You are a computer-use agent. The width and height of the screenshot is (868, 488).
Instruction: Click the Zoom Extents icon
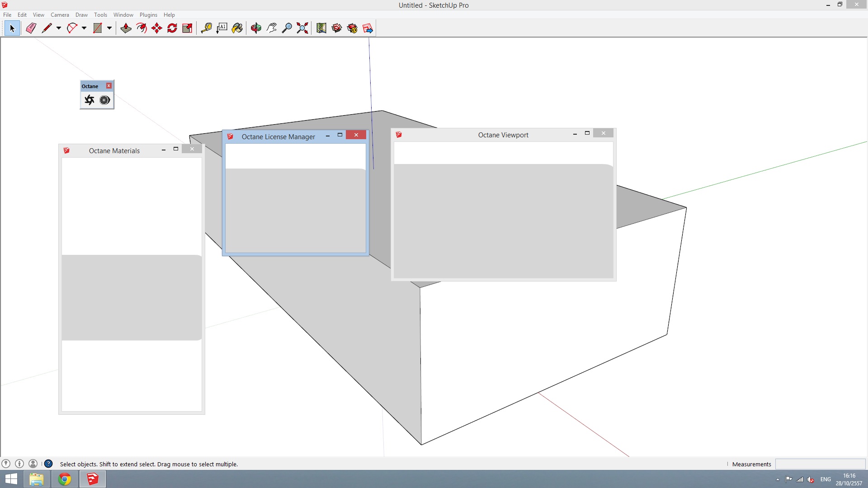point(302,28)
